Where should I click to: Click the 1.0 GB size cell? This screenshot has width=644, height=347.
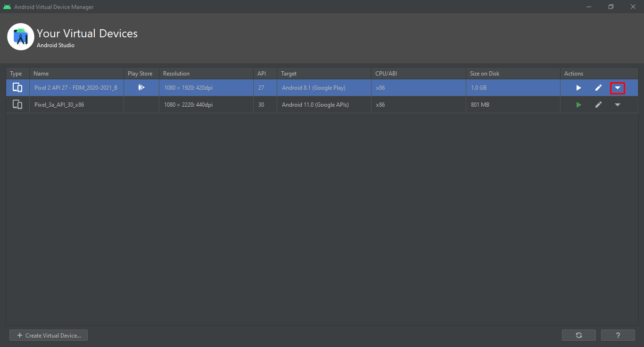[x=513, y=88]
